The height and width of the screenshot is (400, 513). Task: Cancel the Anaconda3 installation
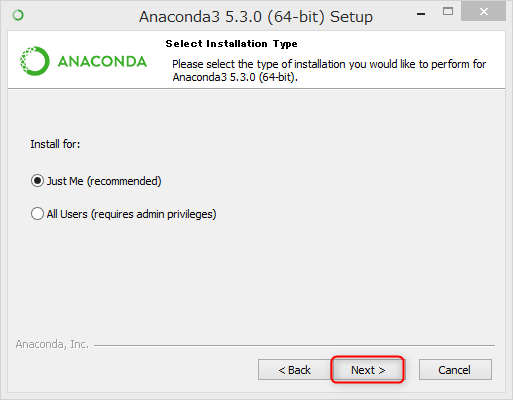(x=455, y=370)
